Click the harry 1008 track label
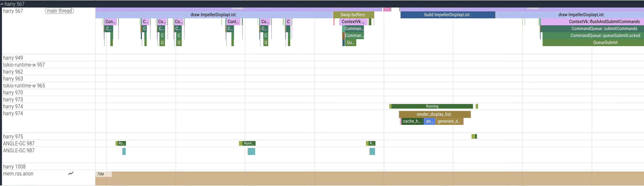The width and height of the screenshot is (644, 186). coord(14,167)
